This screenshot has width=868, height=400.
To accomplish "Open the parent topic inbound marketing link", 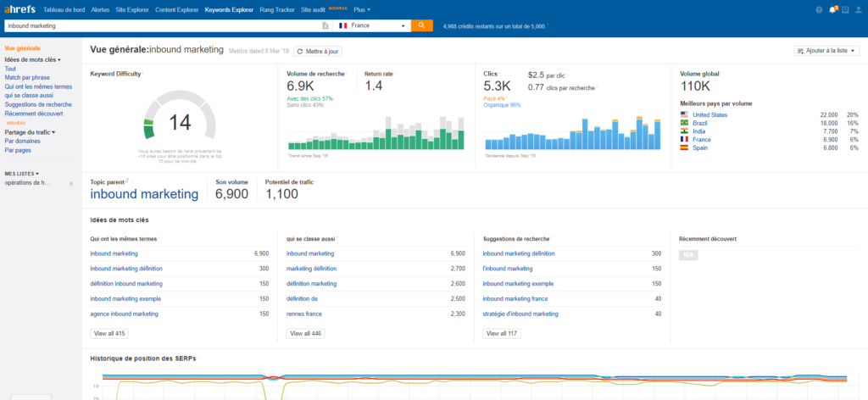I will click(144, 194).
